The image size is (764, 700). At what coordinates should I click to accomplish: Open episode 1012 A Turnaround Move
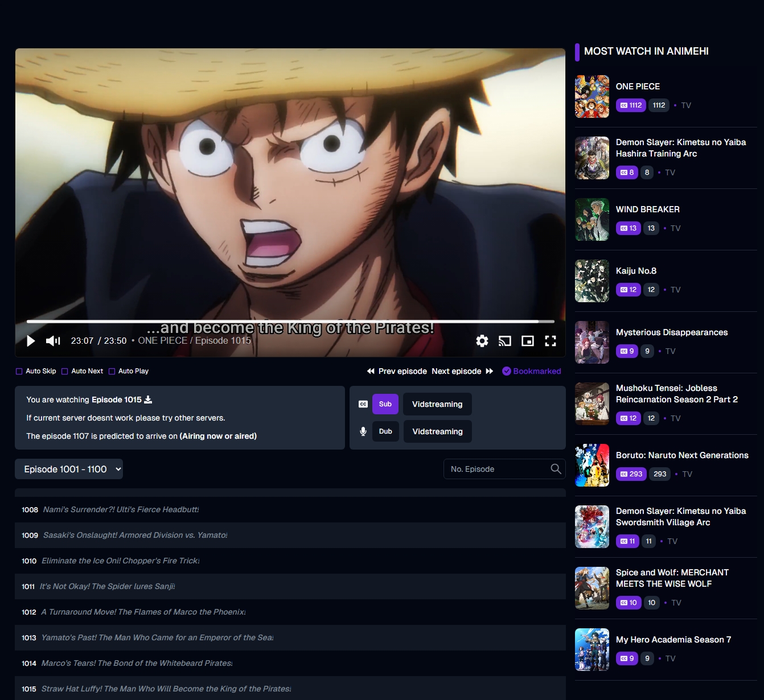click(290, 612)
